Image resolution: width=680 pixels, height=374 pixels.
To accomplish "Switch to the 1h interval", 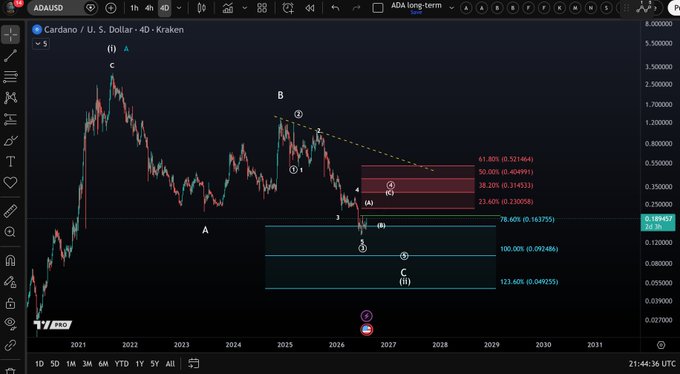I will pyautogui.click(x=134, y=8).
